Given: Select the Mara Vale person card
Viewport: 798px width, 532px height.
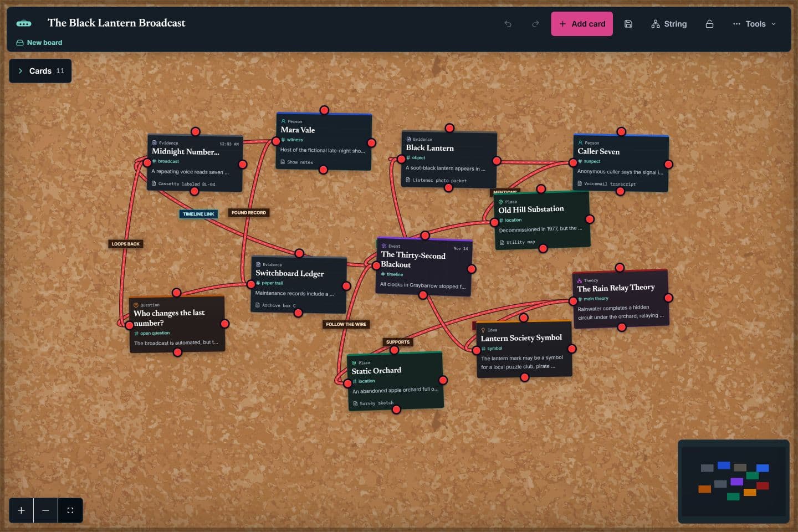Looking at the screenshot, I should tap(324, 141).
